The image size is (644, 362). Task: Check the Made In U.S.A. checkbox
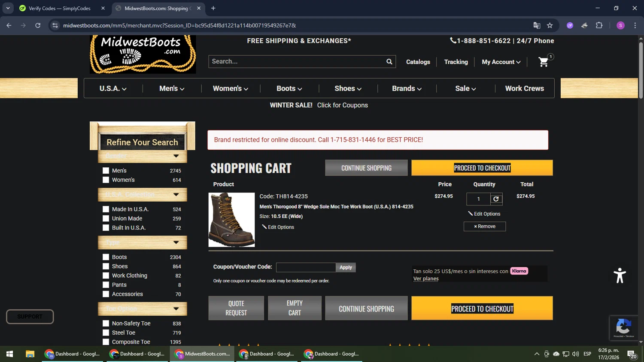coord(106,209)
